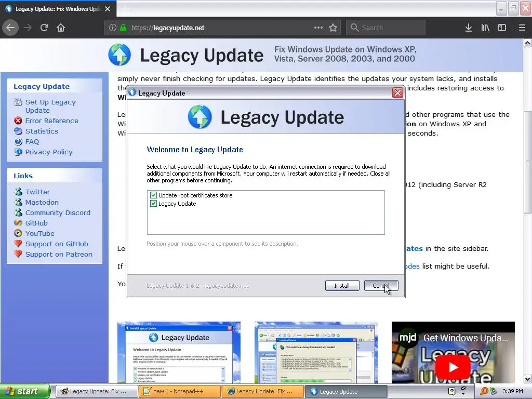The height and width of the screenshot is (399, 532).
Task: Click the Statistics sidebar icon
Action: 18,131
